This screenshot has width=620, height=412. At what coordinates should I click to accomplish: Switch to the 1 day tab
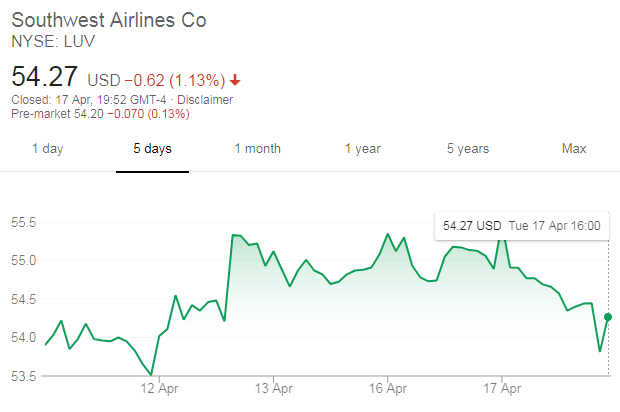tap(47, 149)
